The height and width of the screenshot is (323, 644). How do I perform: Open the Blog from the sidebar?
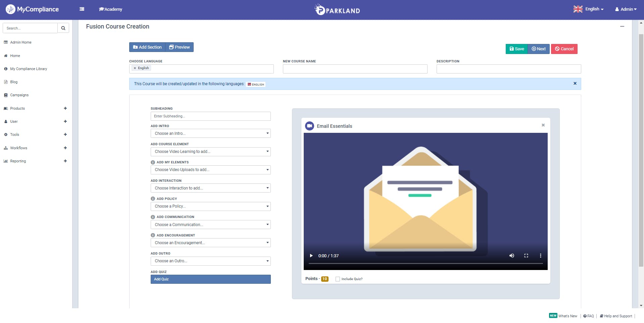click(x=14, y=82)
